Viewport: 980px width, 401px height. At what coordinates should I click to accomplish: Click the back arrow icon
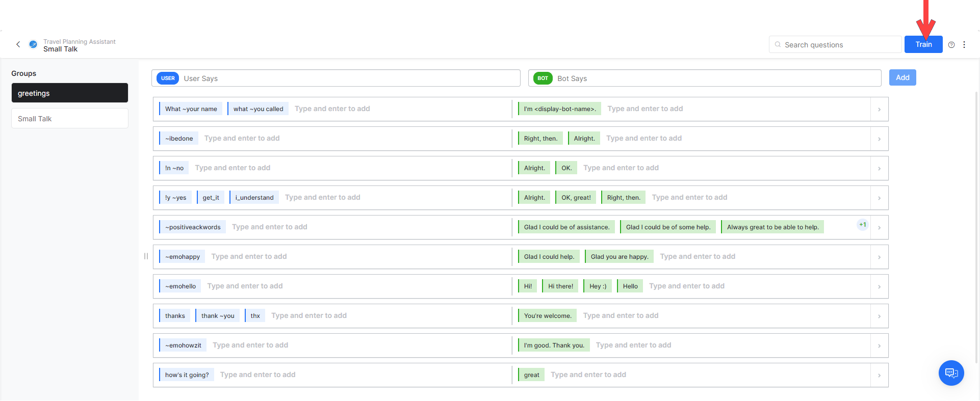click(x=18, y=45)
